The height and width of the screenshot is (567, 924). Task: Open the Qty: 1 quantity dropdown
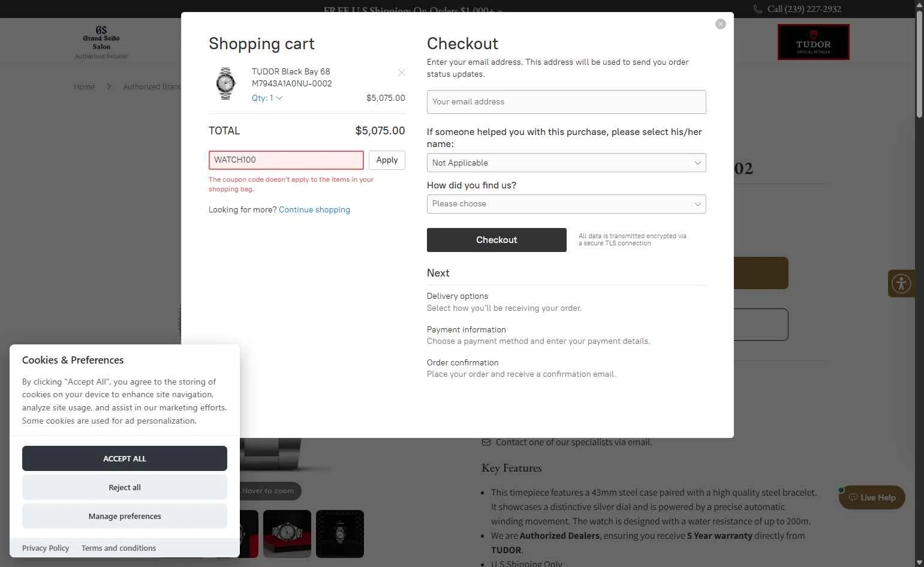(x=267, y=98)
